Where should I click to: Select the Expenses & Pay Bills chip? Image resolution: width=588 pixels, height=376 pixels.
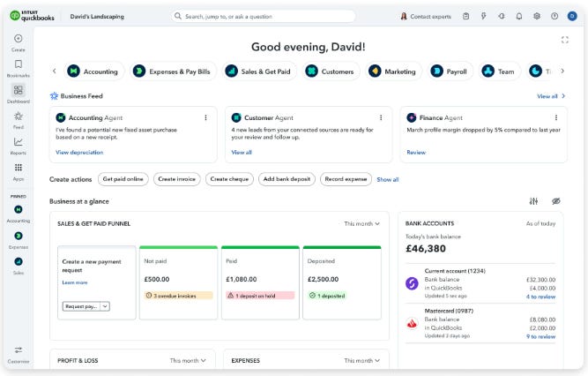point(173,71)
